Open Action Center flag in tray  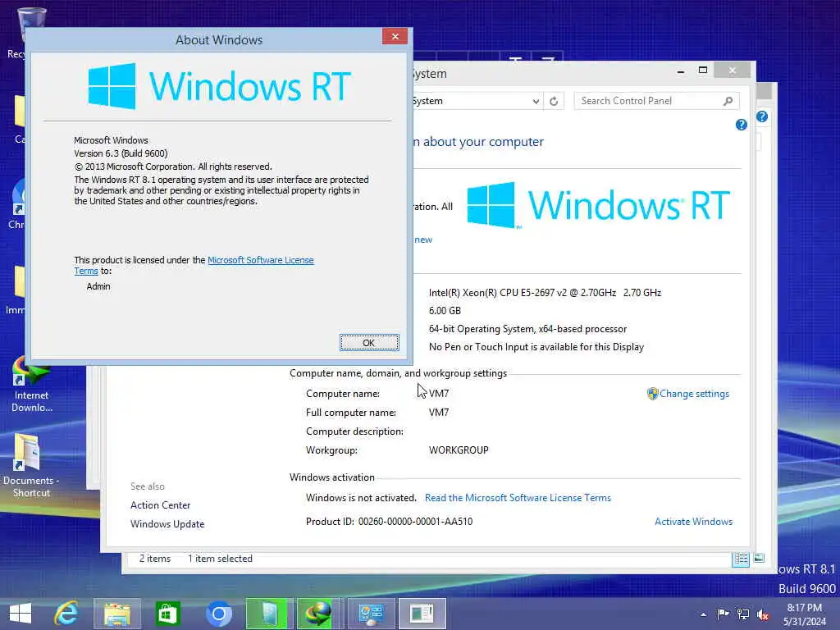tap(723, 614)
